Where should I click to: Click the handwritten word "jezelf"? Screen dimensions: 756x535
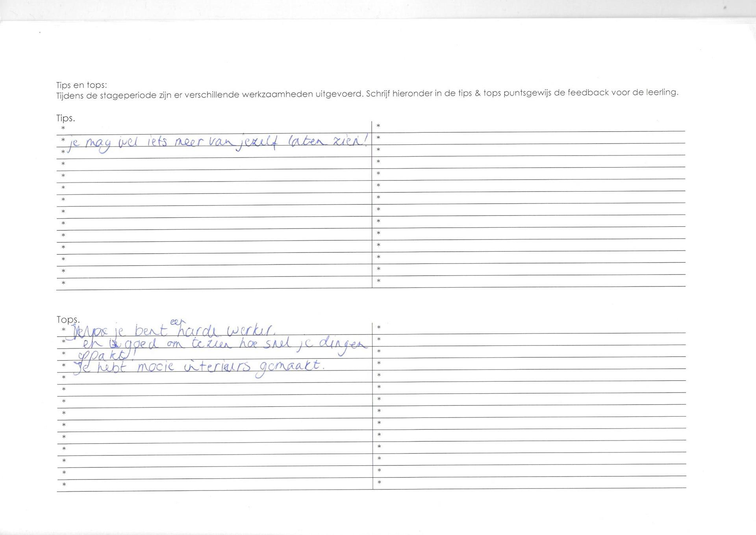[256, 143]
